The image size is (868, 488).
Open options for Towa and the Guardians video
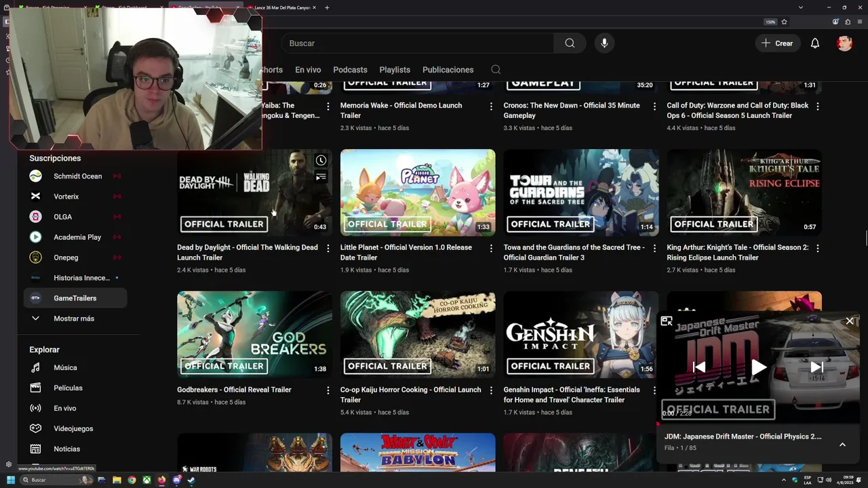tap(654, 249)
